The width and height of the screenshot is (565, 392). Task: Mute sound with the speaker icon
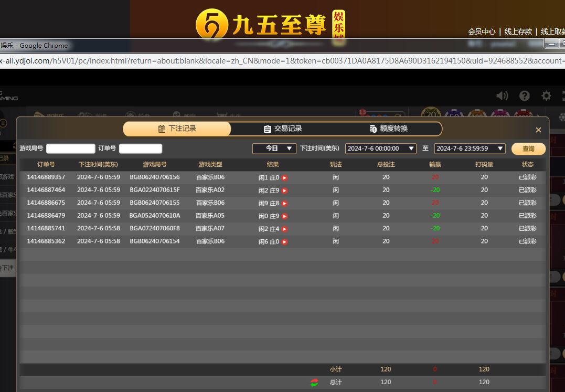pos(502,96)
